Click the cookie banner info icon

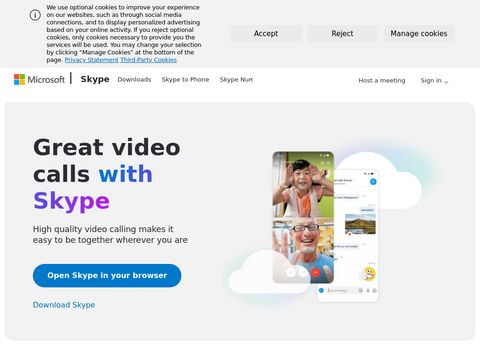click(35, 15)
